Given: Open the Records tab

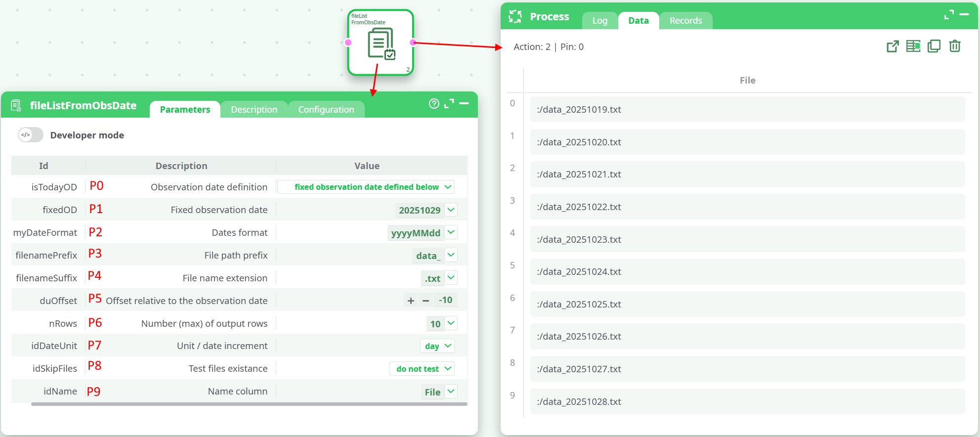Looking at the screenshot, I should (685, 21).
